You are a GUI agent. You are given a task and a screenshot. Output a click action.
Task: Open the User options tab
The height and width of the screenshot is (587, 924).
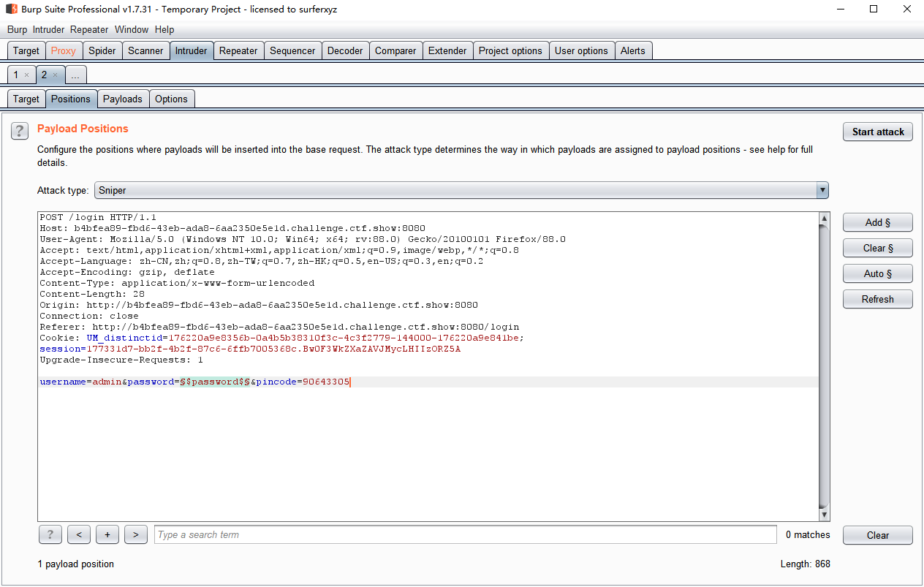[581, 50]
